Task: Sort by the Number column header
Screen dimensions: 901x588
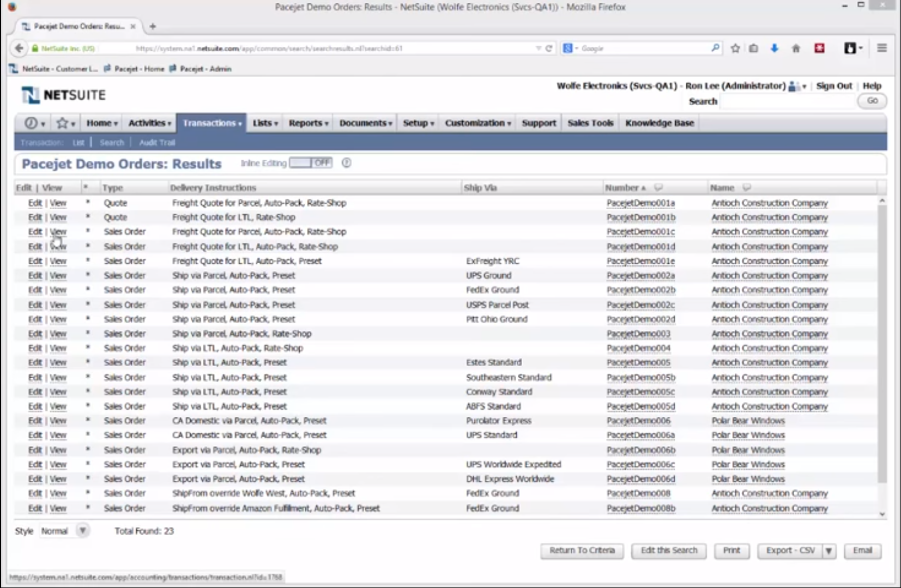Action: pos(621,187)
